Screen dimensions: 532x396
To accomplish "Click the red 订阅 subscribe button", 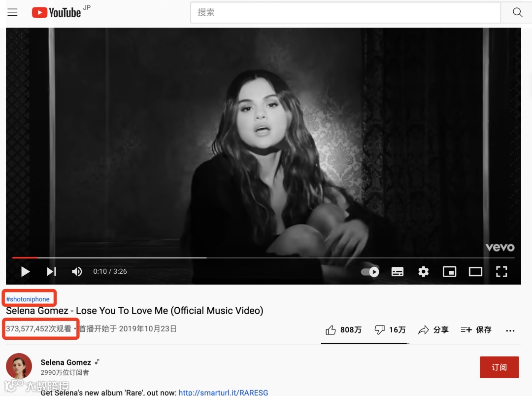I will pos(499,367).
